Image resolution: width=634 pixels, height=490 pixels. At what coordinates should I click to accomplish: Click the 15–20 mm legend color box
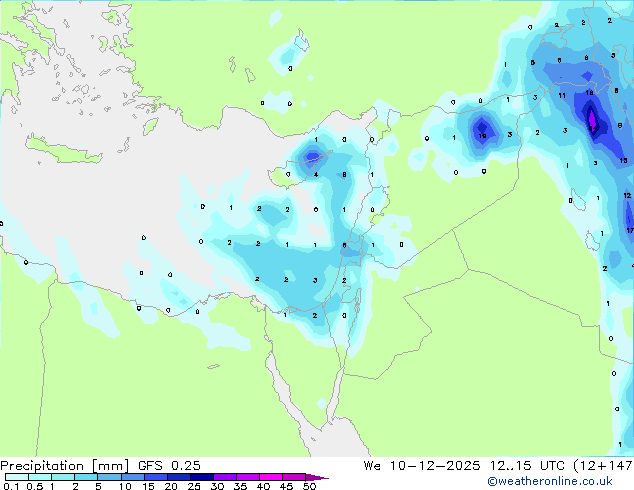(155, 477)
